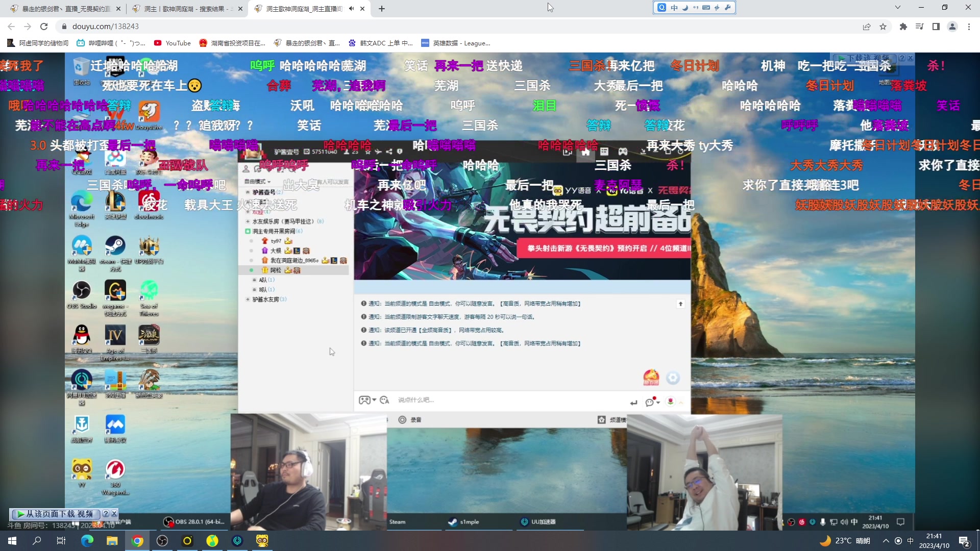The image size is (980, 551).
Task: Collapse the 洞主专用开黑房间 room node
Action: point(248,231)
